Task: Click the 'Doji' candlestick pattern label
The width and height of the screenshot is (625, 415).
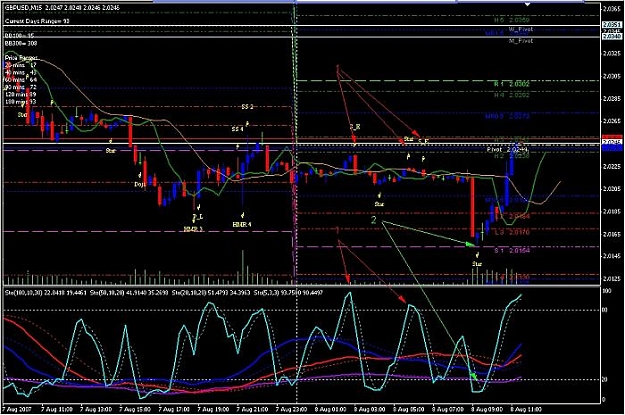Action: point(140,185)
